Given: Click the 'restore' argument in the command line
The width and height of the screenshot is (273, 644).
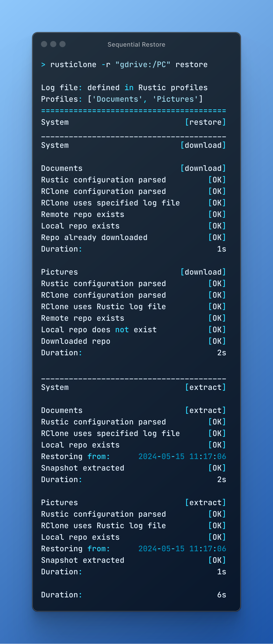Looking at the screenshot, I should [191, 65].
